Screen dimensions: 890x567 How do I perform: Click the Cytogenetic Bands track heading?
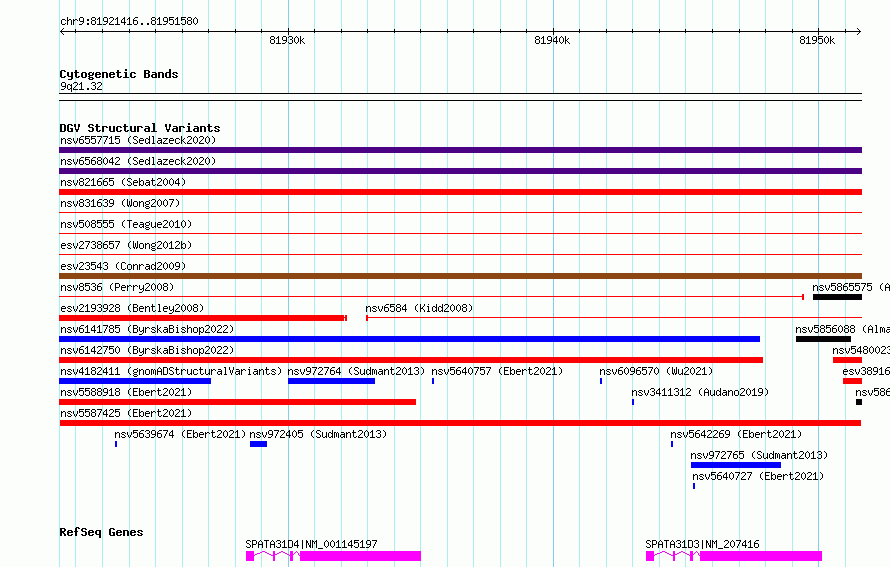[119, 74]
